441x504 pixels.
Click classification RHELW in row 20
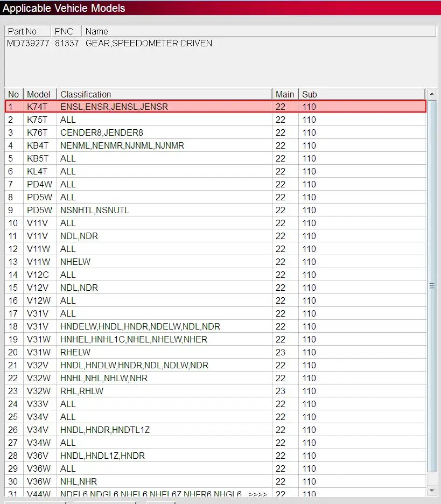(x=75, y=352)
